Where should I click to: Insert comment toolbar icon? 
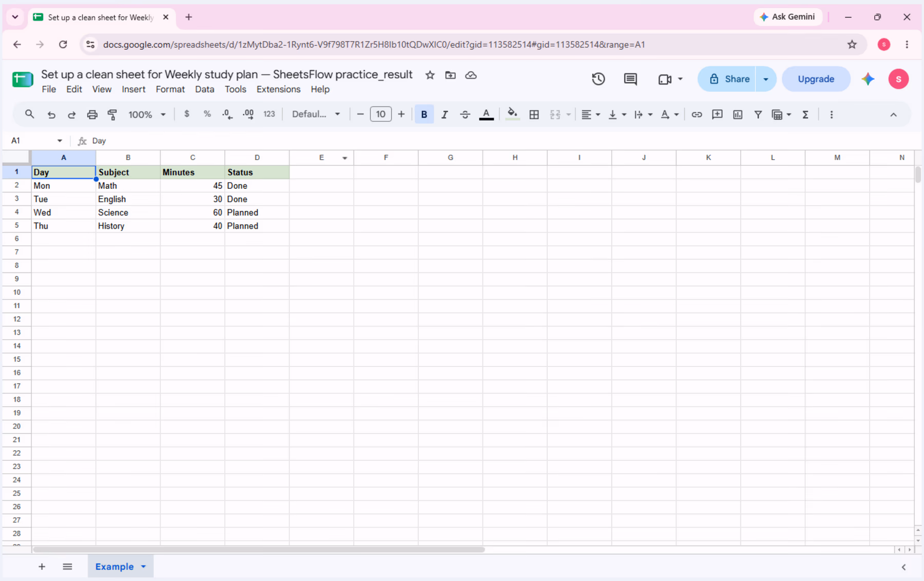pyautogui.click(x=717, y=114)
